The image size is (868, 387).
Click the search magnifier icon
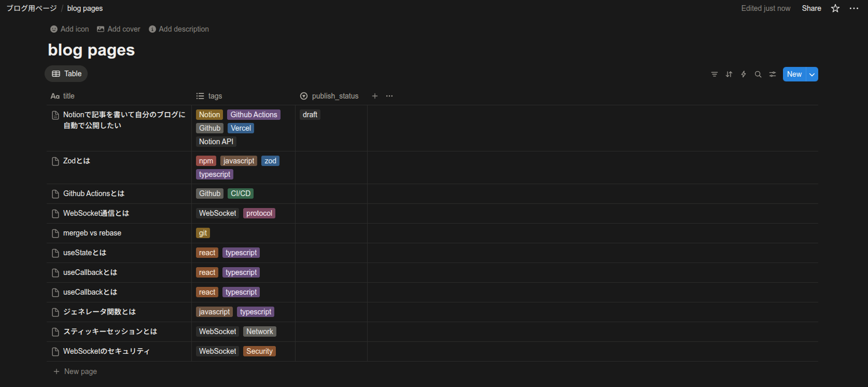click(x=758, y=74)
